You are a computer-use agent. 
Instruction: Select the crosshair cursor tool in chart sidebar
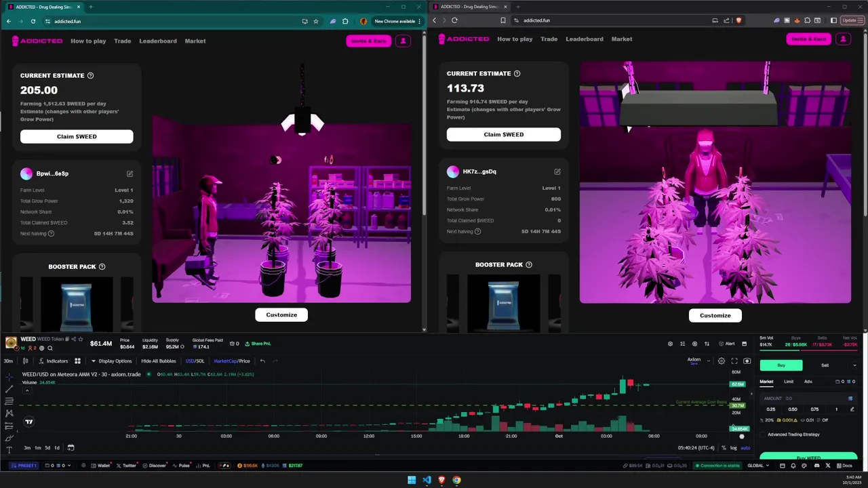pos(9,376)
